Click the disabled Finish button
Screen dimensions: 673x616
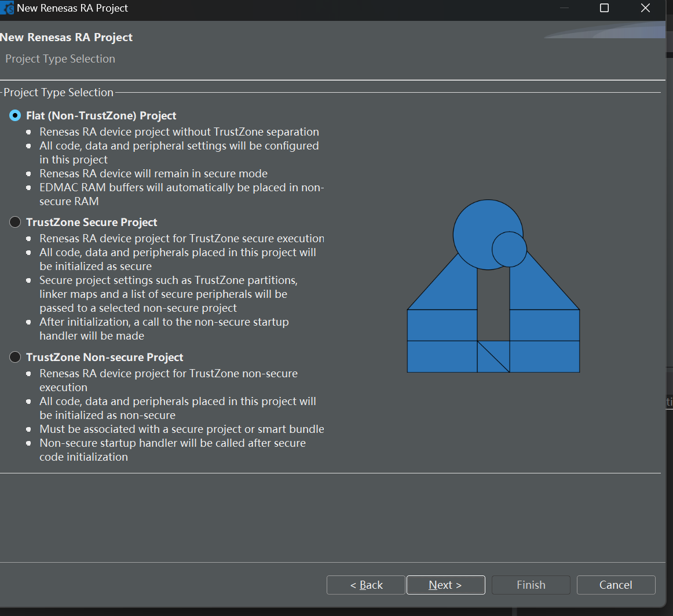point(531,585)
